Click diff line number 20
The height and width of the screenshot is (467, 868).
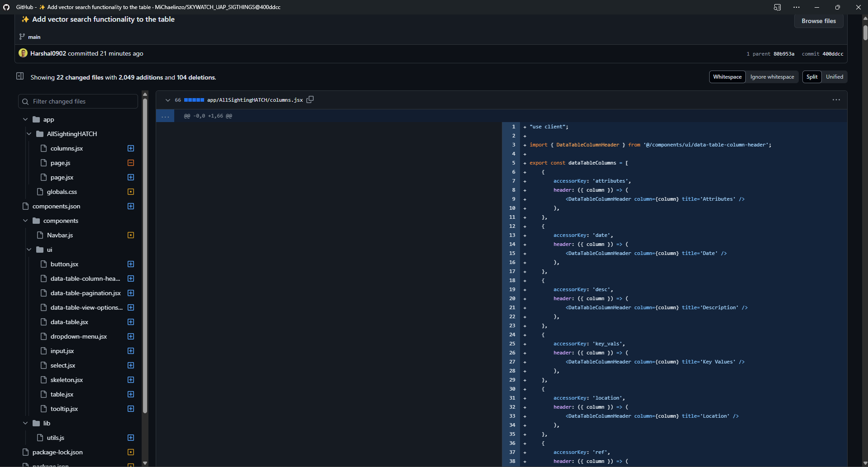512,298
